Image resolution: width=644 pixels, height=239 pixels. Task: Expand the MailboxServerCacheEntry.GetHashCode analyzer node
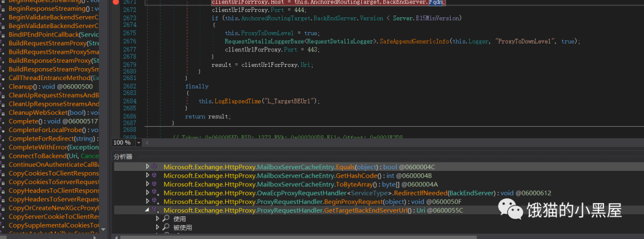click(x=148, y=175)
